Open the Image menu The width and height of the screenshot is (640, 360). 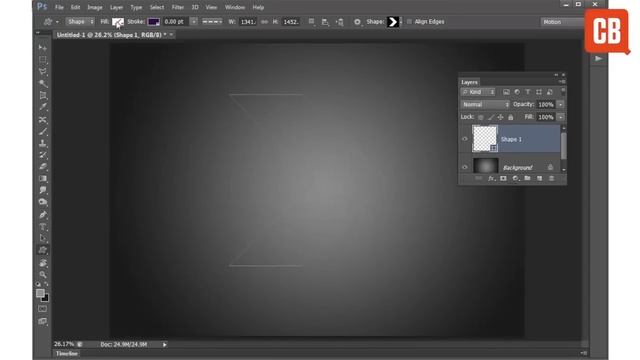pyautogui.click(x=95, y=7)
